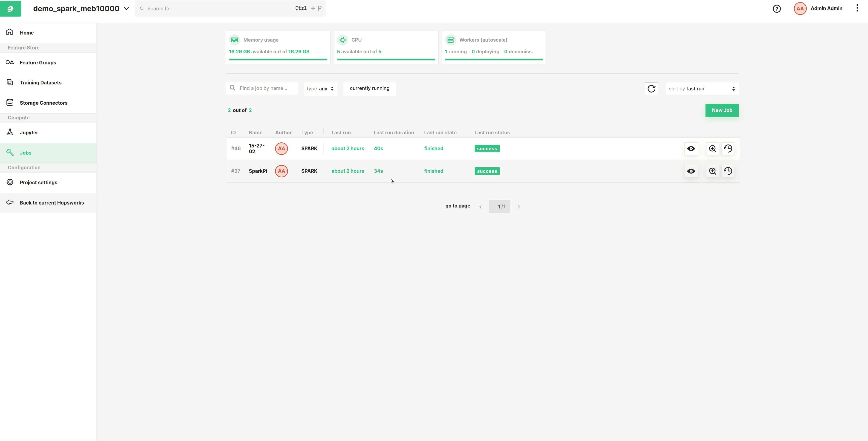The height and width of the screenshot is (441, 868).
Task: Open the job type any dropdown
Action: 320,89
